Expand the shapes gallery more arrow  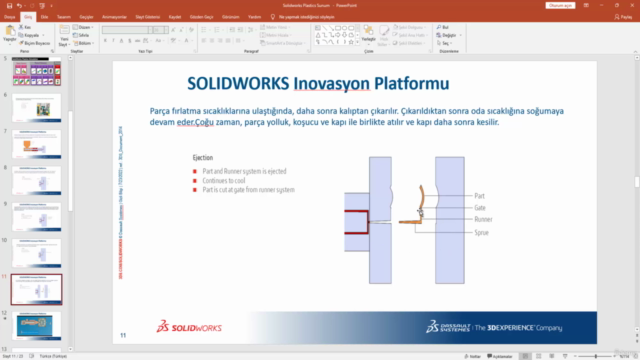coord(358,42)
